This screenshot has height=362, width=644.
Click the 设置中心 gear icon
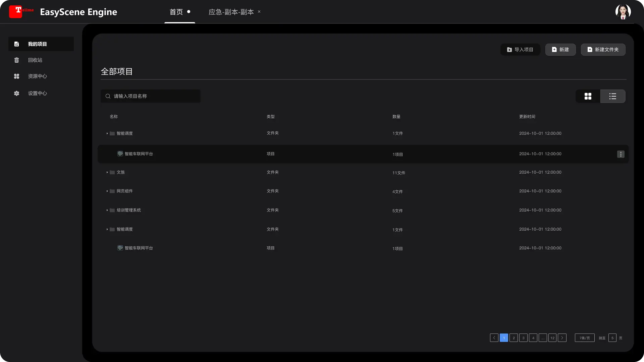[16, 93]
